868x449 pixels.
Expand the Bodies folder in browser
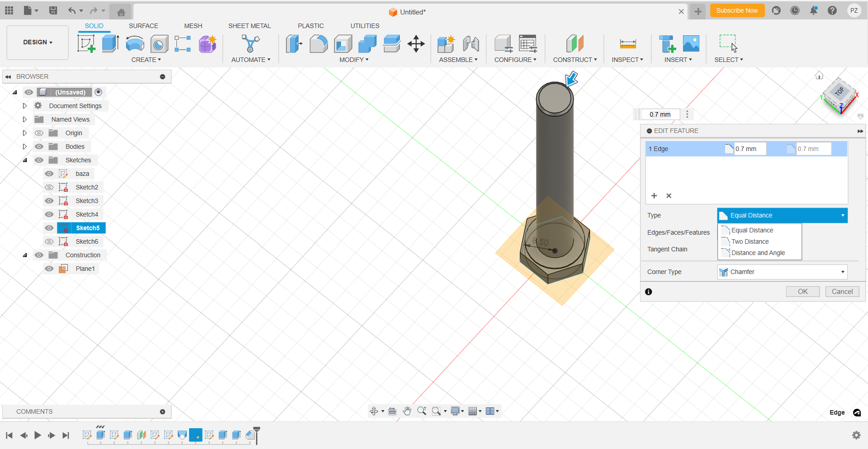tap(25, 147)
